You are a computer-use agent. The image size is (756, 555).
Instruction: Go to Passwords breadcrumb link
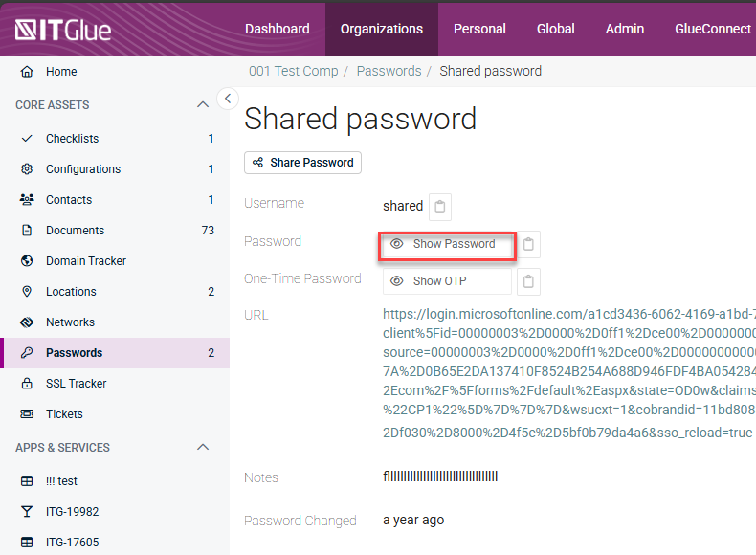click(x=389, y=71)
